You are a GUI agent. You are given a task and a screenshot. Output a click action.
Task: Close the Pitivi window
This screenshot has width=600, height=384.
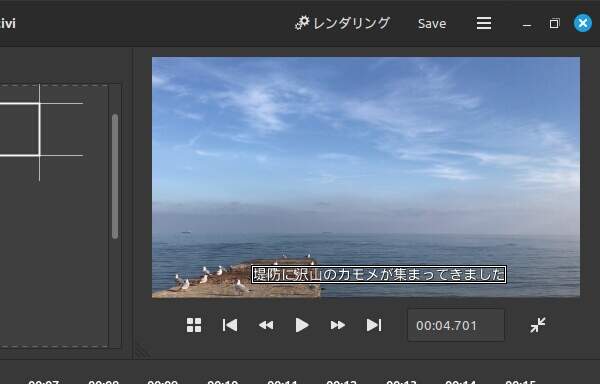[583, 23]
